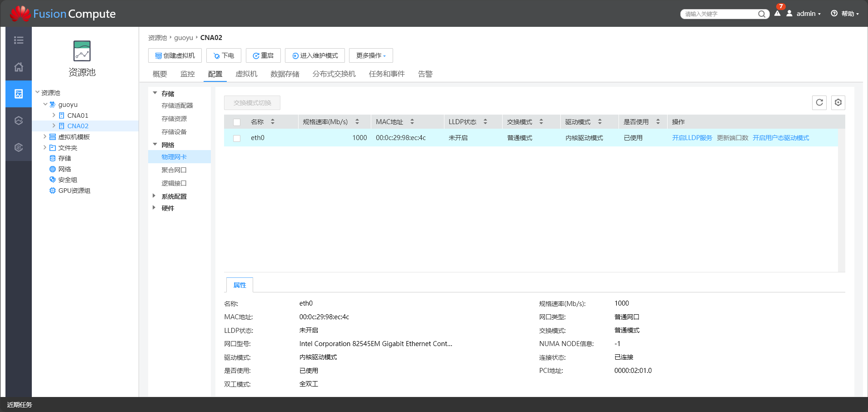Switch to the 监控 tab

pos(188,74)
